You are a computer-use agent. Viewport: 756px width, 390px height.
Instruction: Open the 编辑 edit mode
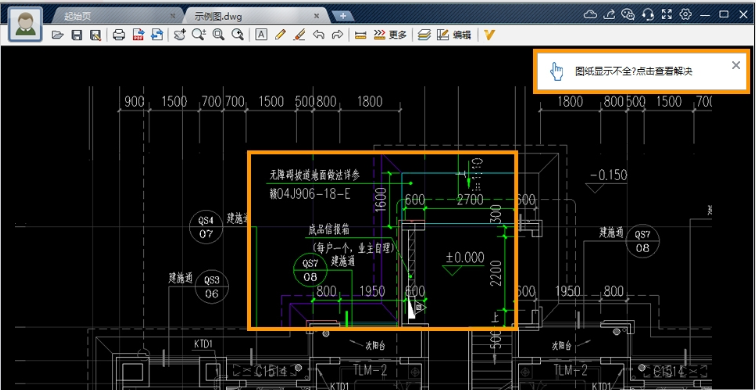(x=454, y=35)
